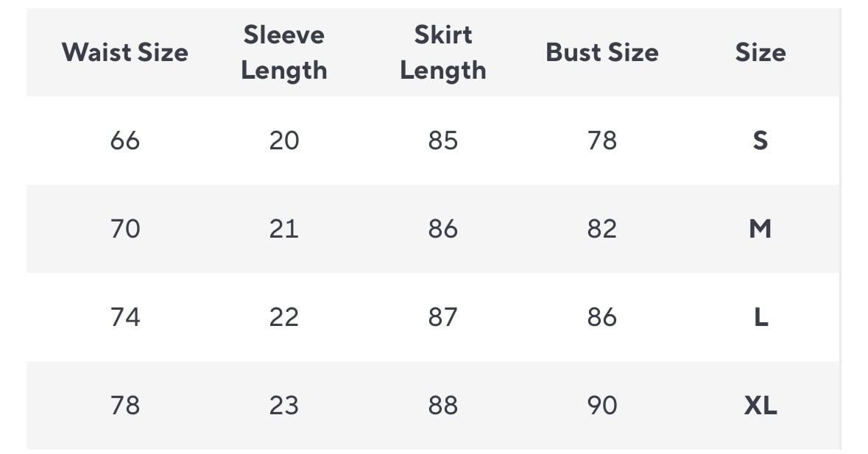Click bust size value 90
868x454 pixels.
point(601,405)
